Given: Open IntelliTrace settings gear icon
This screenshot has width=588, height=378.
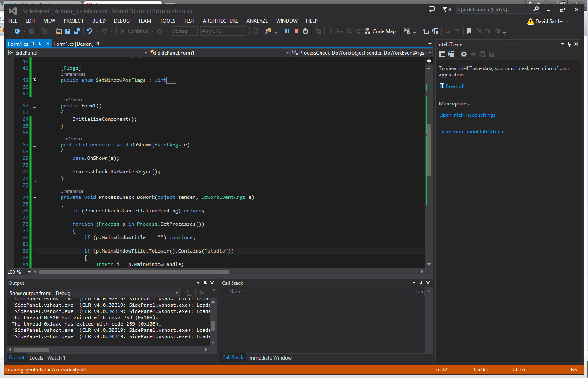Looking at the screenshot, I should click(x=464, y=54).
